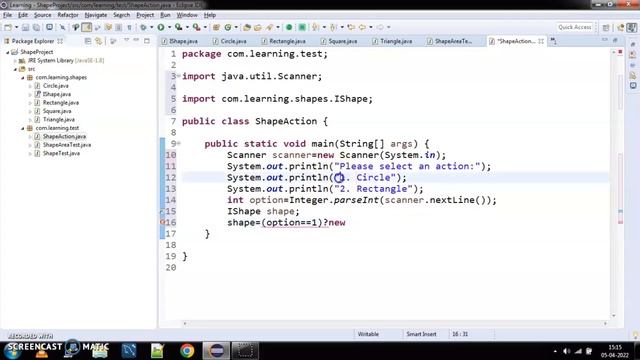Screen dimensions: 640x360
Task: Open the hidden editor tabs list chevron
Action: 553,41
